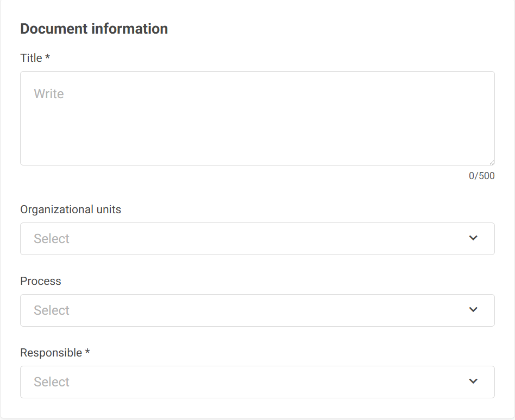Click the required asterisk beside Responsible
This screenshot has height=420, width=515.
(x=87, y=351)
